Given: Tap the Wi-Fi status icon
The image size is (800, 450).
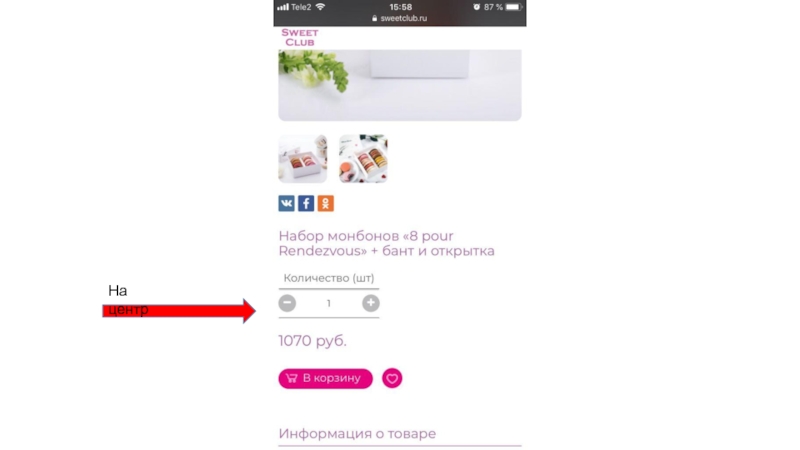Looking at the screenshot, I should coord(320,7).
